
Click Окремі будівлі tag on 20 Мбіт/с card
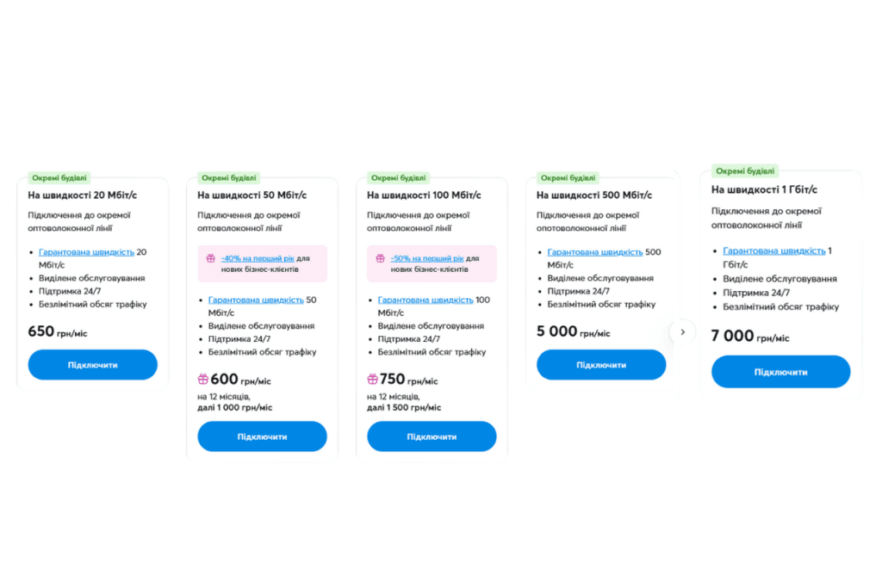[x=59, y=177]
